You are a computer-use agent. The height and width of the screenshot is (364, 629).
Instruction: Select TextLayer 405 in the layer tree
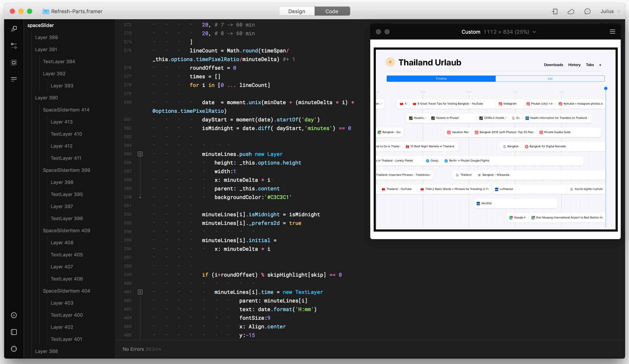(67, 255)
